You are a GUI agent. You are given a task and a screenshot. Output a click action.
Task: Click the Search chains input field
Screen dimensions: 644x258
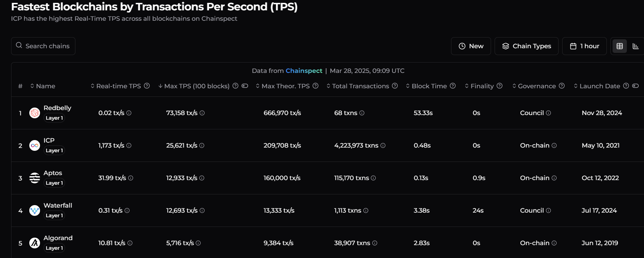(x=43, y=46)
